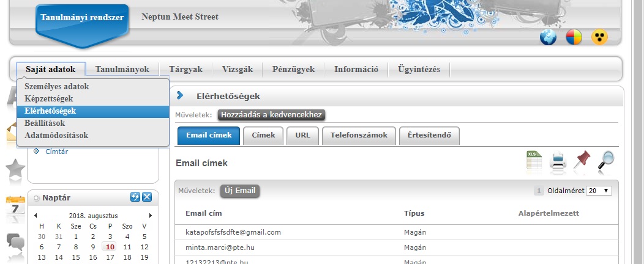
Task: Select August 10 in the calendar
Action: pos(110,247)
